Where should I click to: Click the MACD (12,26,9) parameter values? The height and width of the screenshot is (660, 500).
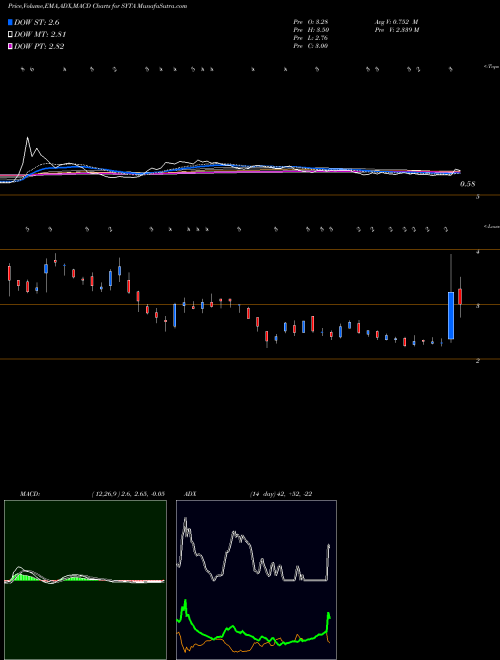tap(128, 494)
